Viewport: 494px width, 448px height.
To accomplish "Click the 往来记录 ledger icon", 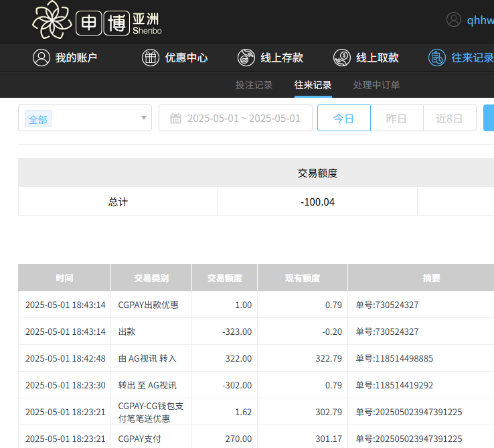I will (437, 58).
